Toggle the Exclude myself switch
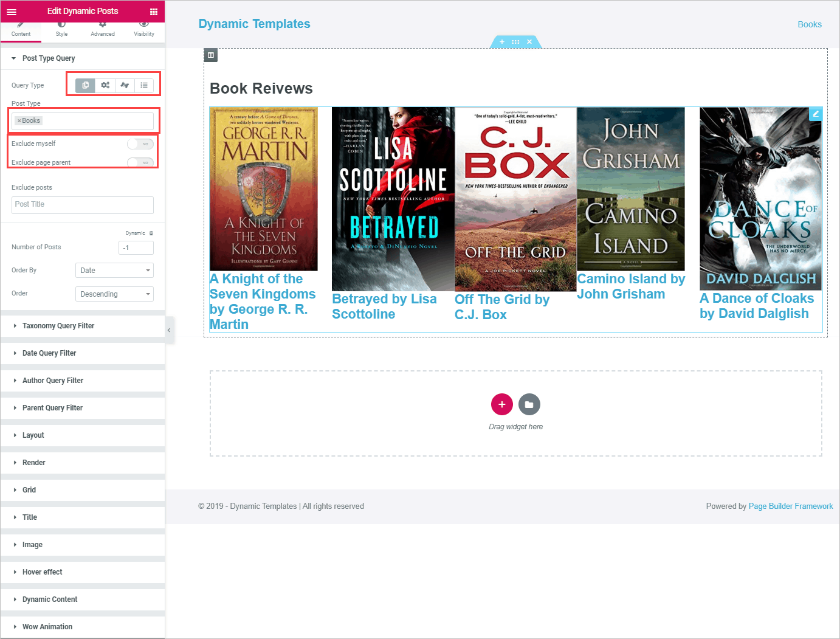Viewport: 840px width, 639px height. 140,144
